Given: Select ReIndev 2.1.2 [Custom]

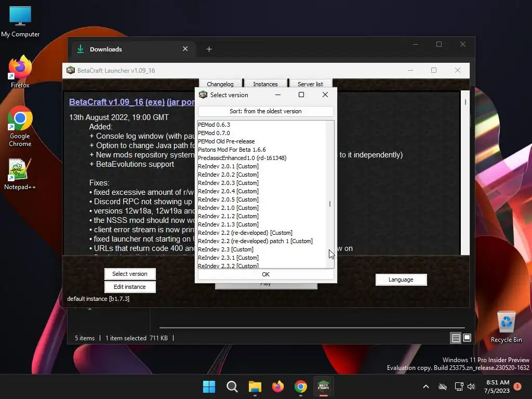Looking at the screenshot, I should click(262, 216).
